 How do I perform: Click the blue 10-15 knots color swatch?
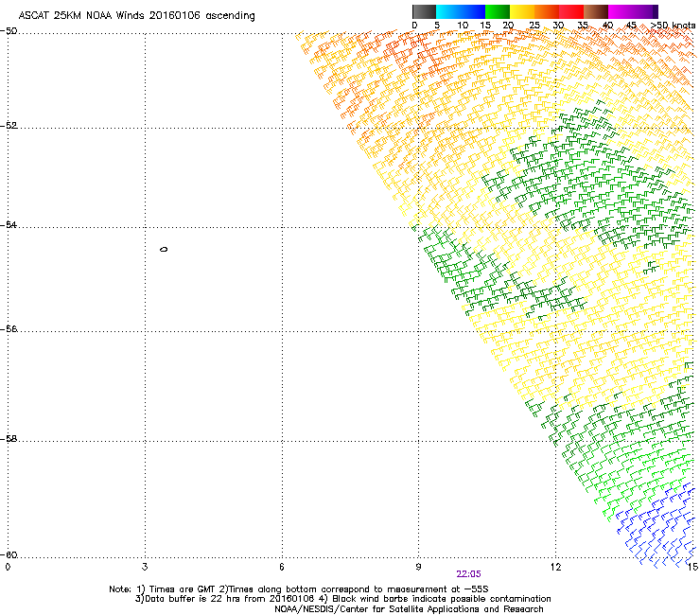tap(473, 11)
